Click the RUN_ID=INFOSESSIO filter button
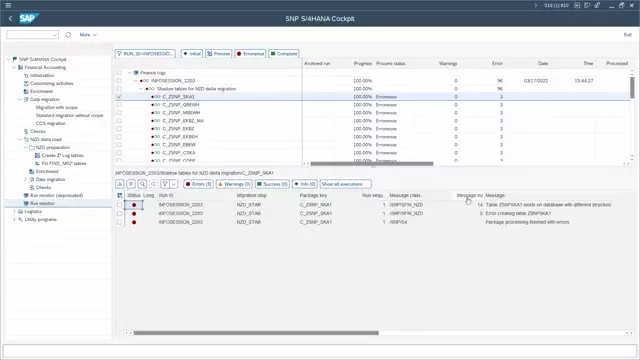 pos(145,53)
